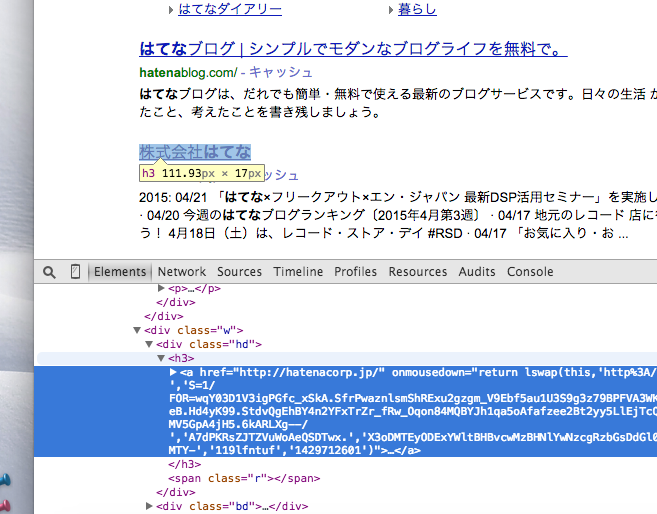This screenshot has width=657, height=514.
Task: Select the <h3> opening tag row
Action: (x=347, y=358)
